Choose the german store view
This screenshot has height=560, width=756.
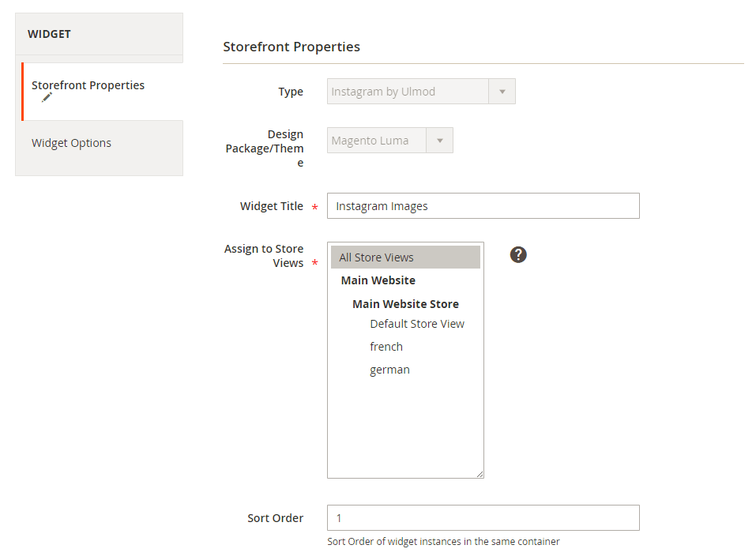[389, 370]
